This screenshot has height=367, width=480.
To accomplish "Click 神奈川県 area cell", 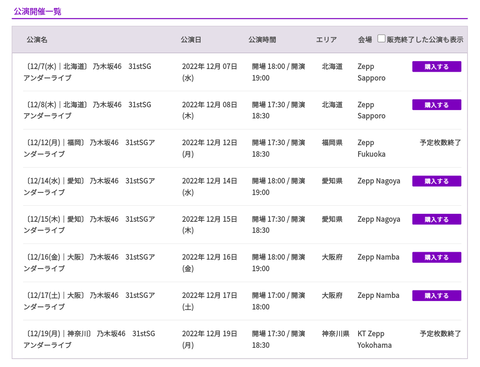I will click(335, 334).
